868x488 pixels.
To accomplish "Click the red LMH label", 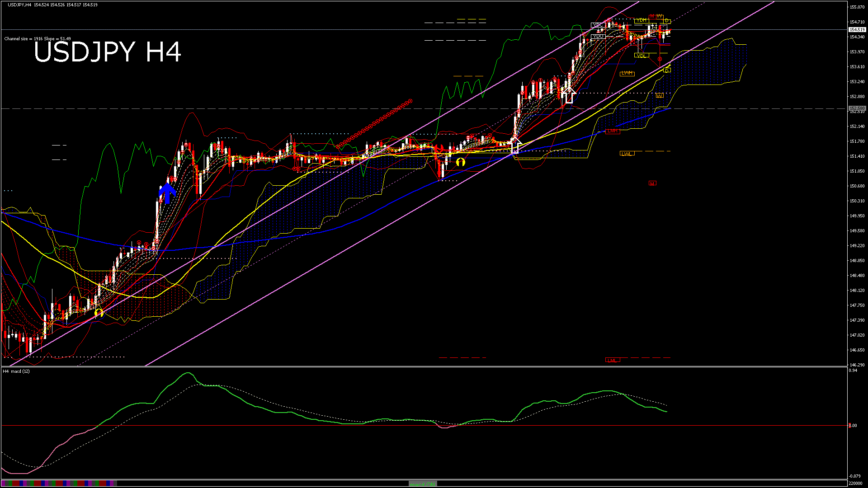I will (x=612, y=131).
